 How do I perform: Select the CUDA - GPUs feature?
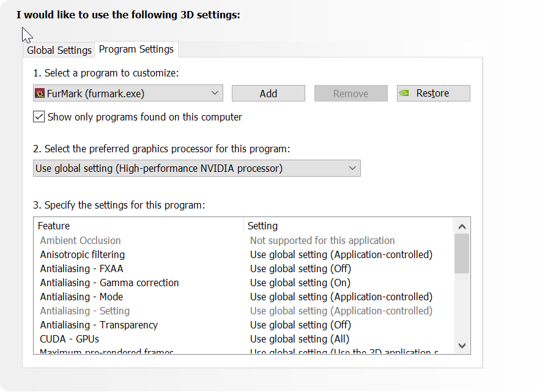[70, 339]
